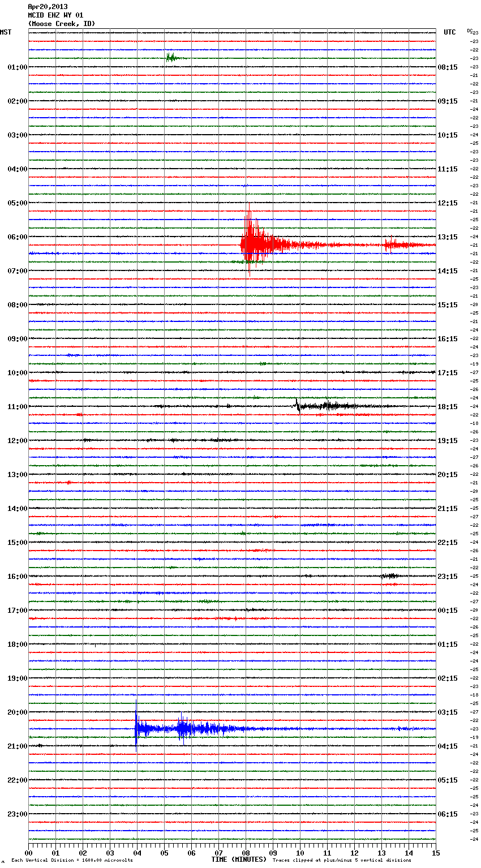Screen dimensions: 481x868
Task: Click the 21:15 UTC time label
Action: (x=448, y=509)
